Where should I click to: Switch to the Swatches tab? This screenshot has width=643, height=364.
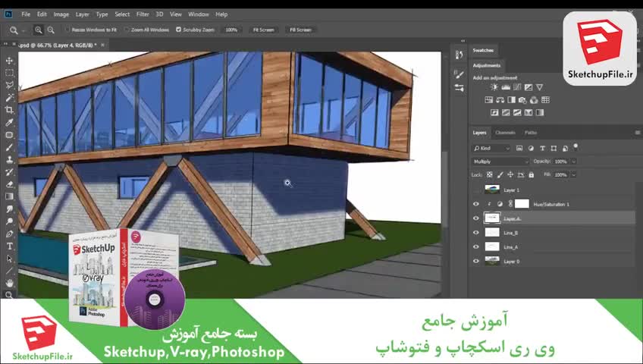tap(483, 50)
